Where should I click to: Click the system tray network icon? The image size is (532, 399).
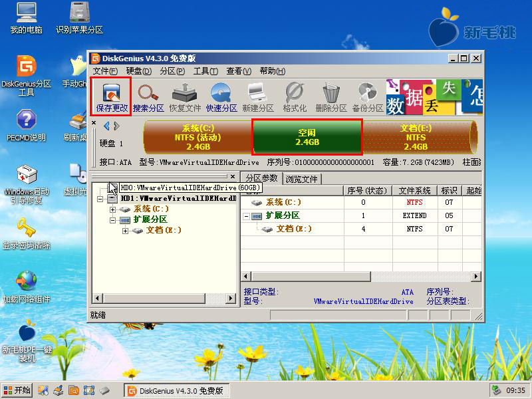click(497, 390)
